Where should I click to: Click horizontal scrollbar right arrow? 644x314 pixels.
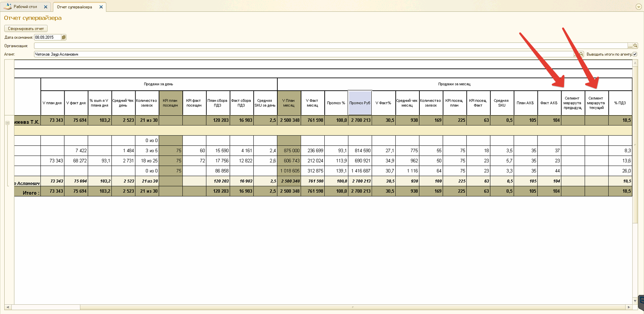click(x=629, y=307)
